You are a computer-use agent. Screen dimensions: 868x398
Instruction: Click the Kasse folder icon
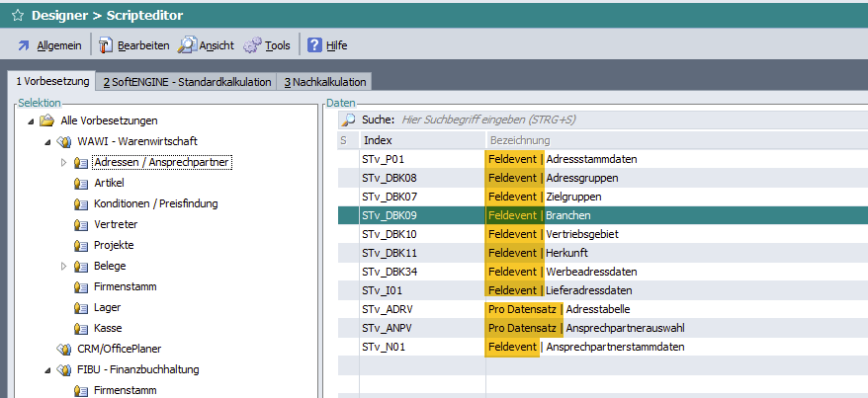point(81,328)
